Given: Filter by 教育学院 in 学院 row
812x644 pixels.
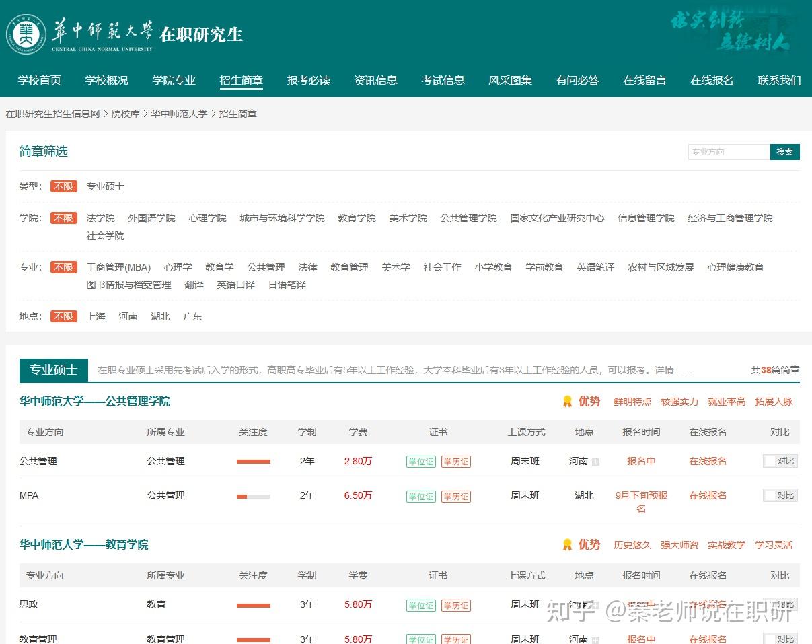Looking at the screenshot, I should click(x=357, y=218).
